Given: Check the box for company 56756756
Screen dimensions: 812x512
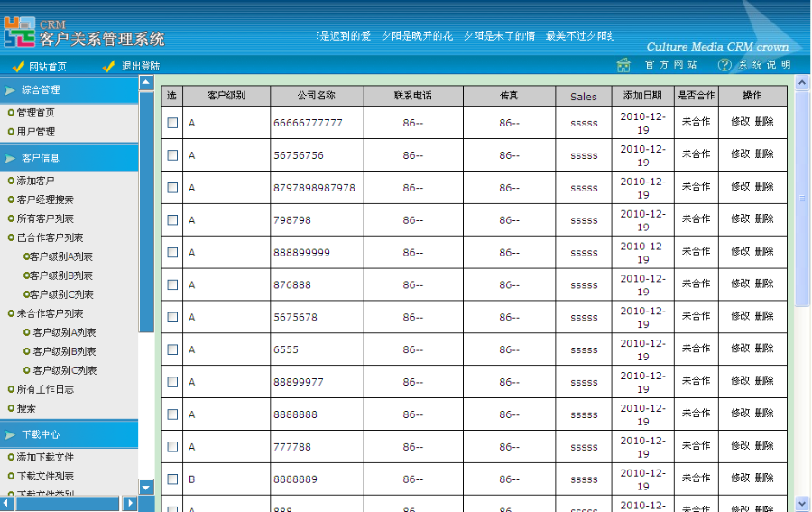Looking at the screenshot, I should tap(172, 155).
